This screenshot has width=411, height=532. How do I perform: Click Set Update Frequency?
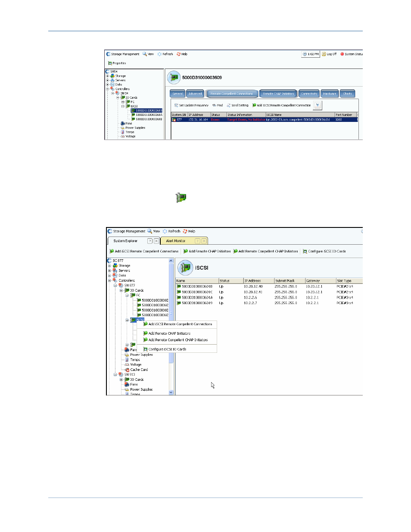point(191,106)
